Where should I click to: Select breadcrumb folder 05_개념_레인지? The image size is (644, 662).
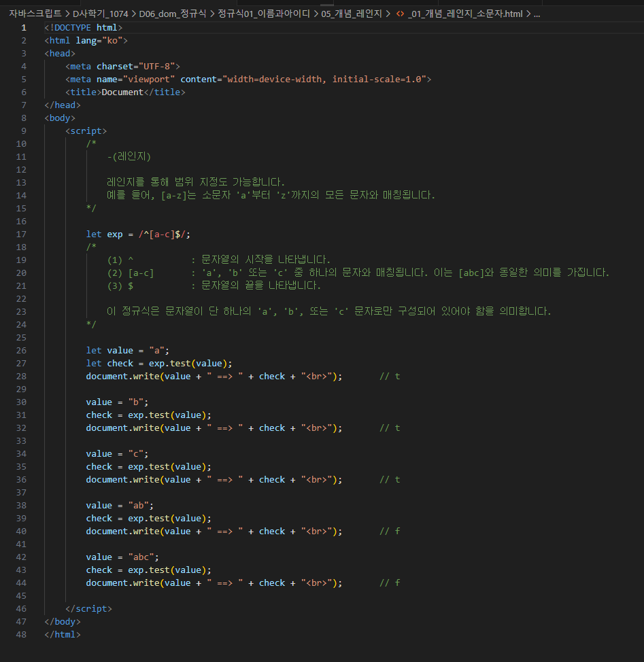[352, 14]
